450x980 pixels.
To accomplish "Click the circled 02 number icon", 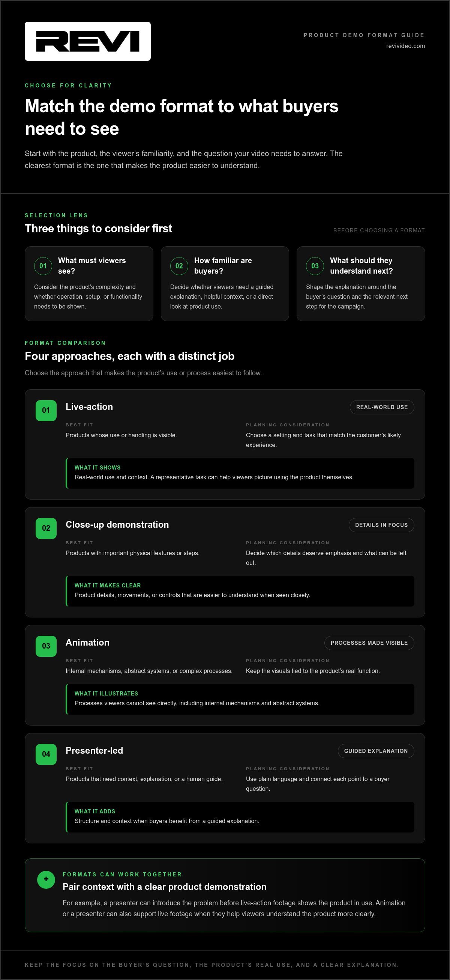I will tap(179, 266).
